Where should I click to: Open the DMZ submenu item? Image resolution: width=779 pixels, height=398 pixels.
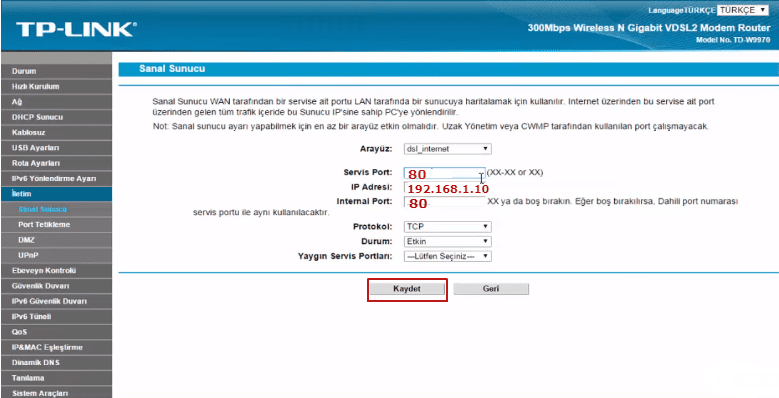click(26, 240)
